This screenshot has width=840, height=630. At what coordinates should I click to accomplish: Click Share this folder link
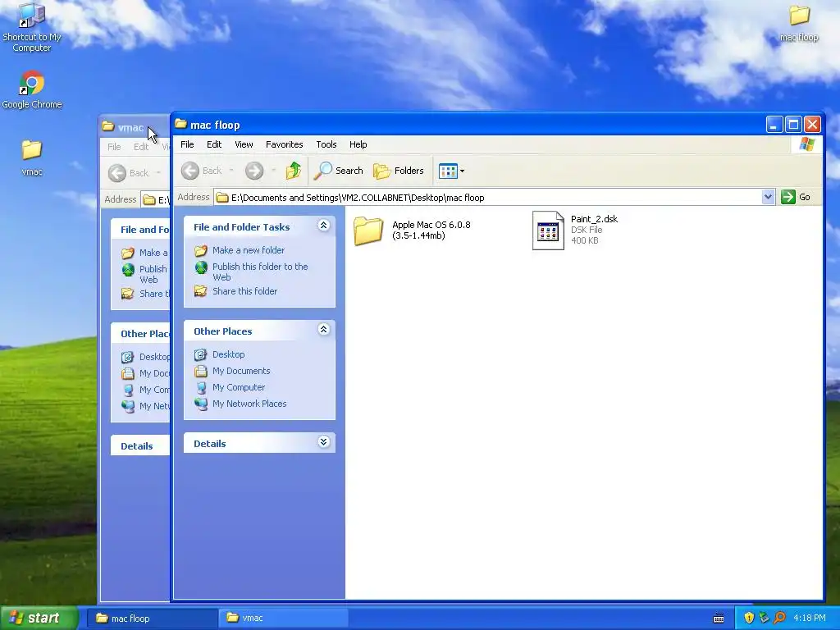coord(244,291)
